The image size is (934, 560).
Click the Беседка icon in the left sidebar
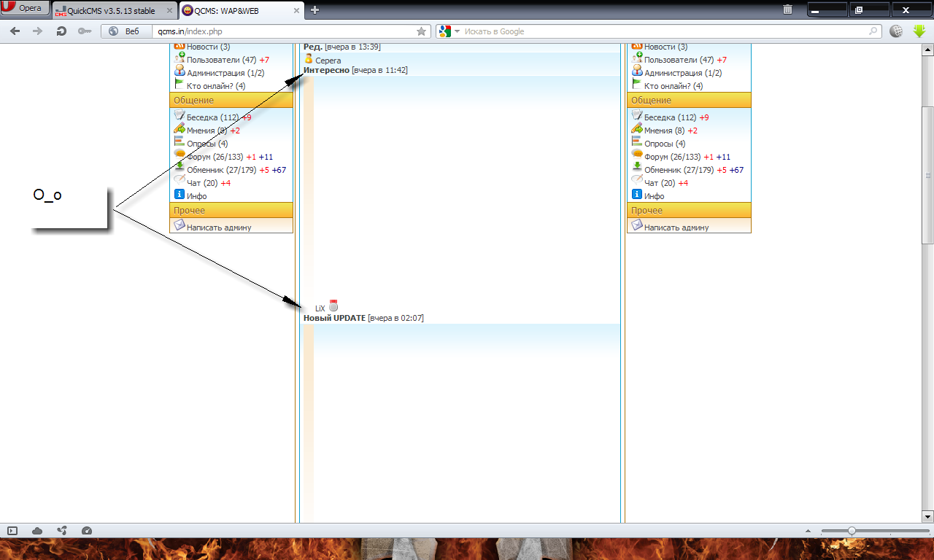[x=180, y=116]
